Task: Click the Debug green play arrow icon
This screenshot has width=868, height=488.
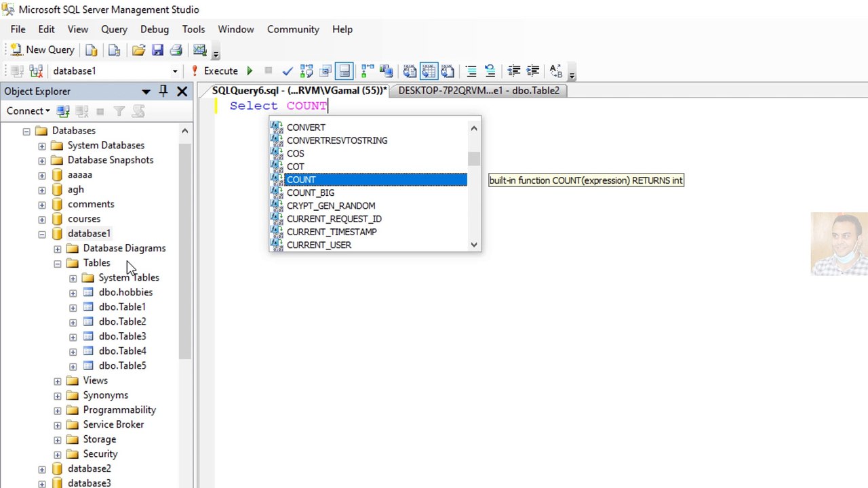Action: [250, 70]
